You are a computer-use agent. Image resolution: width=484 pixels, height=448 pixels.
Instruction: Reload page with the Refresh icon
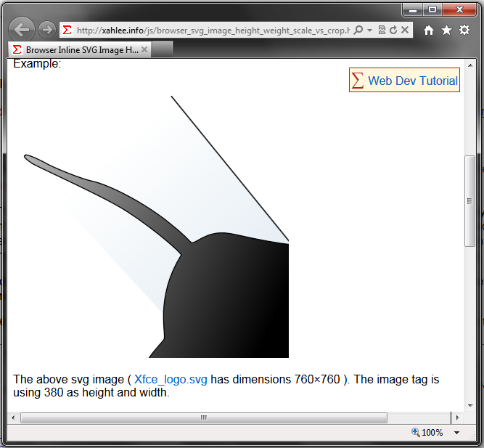tap(393, 30)
